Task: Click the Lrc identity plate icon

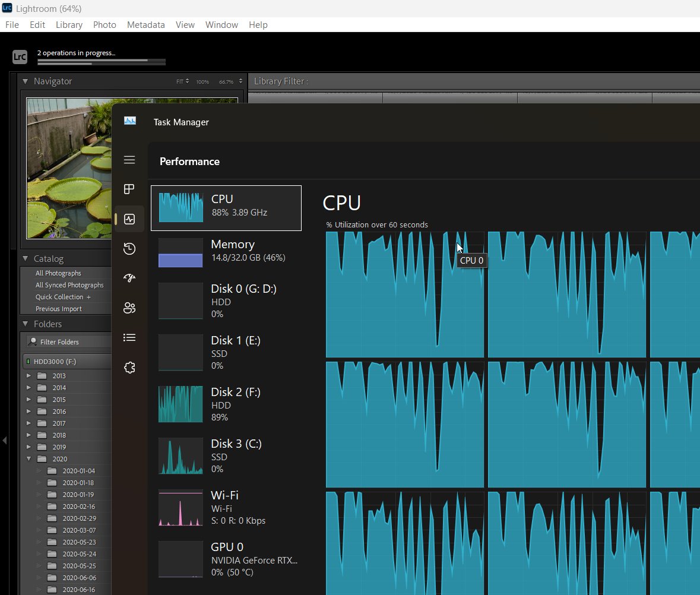Action: (x=20, y=57)
